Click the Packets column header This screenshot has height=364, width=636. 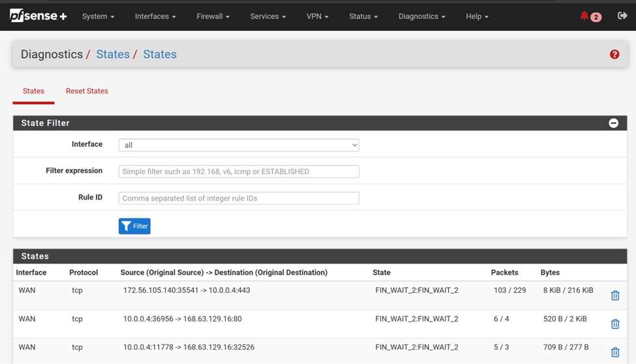[x=505, y=272]
